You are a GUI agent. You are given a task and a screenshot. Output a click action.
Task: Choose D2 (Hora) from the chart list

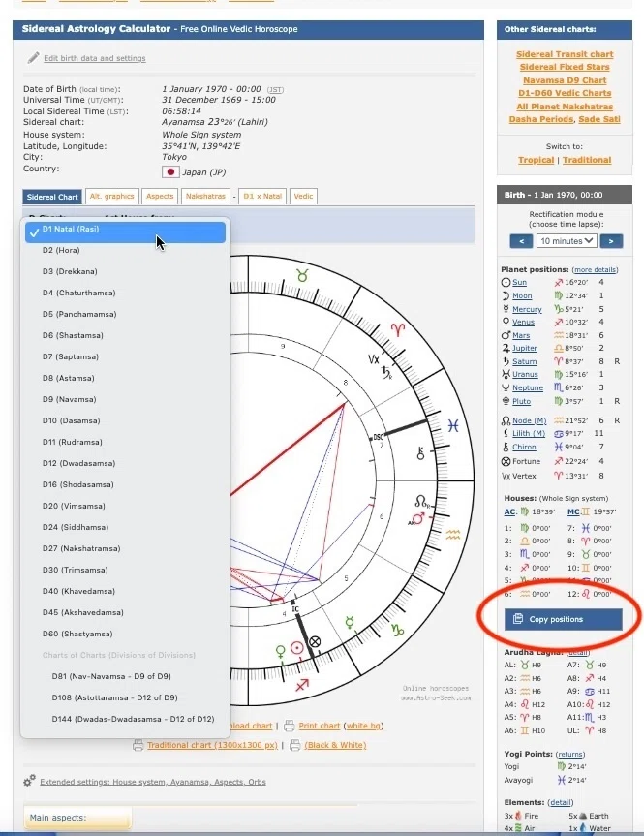pyautogui.click(x=125, y=250)
